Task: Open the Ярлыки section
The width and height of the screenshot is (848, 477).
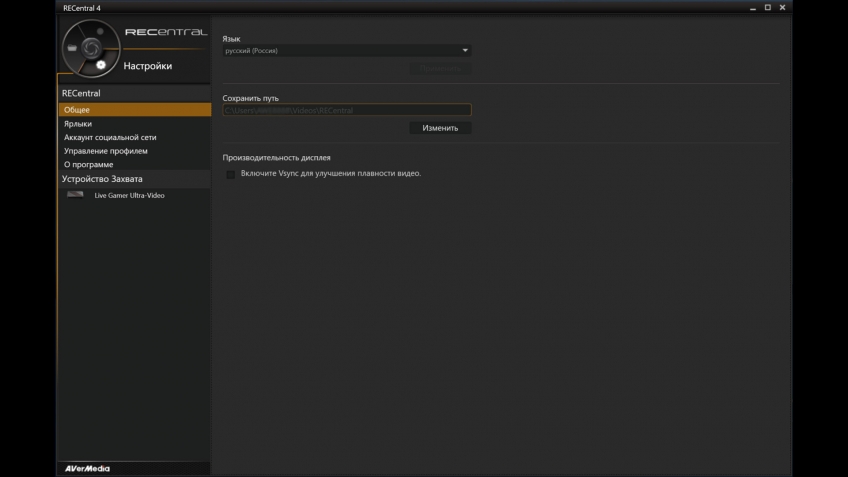Action: 78,124
